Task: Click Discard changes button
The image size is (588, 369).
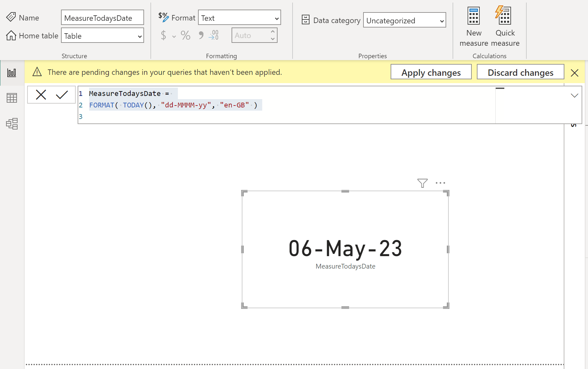Action: [520, 72]
